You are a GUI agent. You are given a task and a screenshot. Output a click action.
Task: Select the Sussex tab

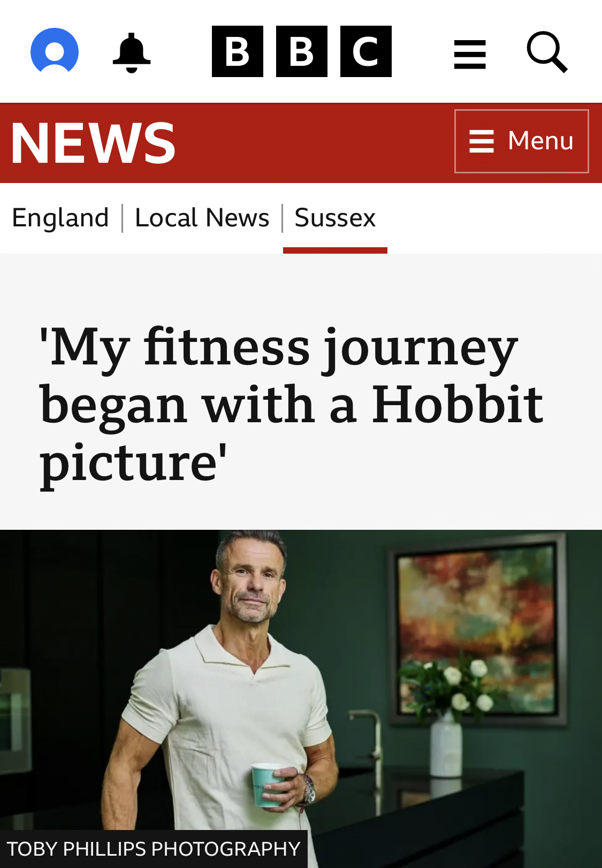[335, 218]
